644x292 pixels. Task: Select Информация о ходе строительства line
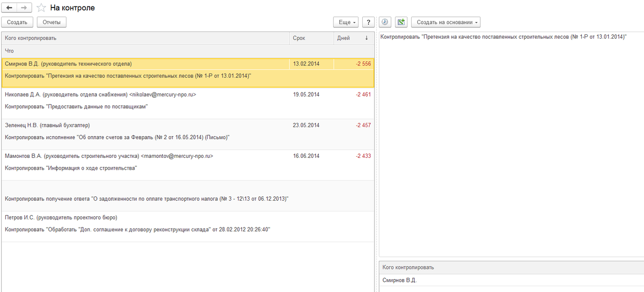pyautogui.click(x=71, y=168)
